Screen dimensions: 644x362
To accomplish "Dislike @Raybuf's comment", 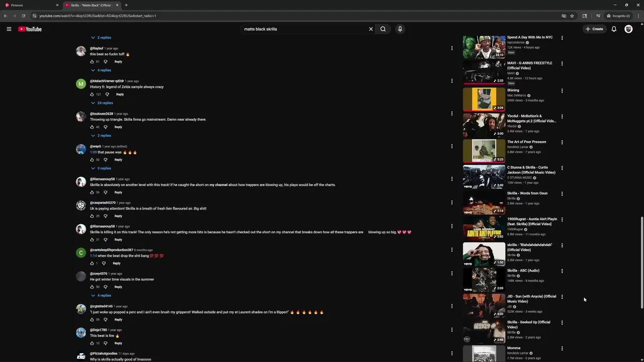I will click(105, 61).
